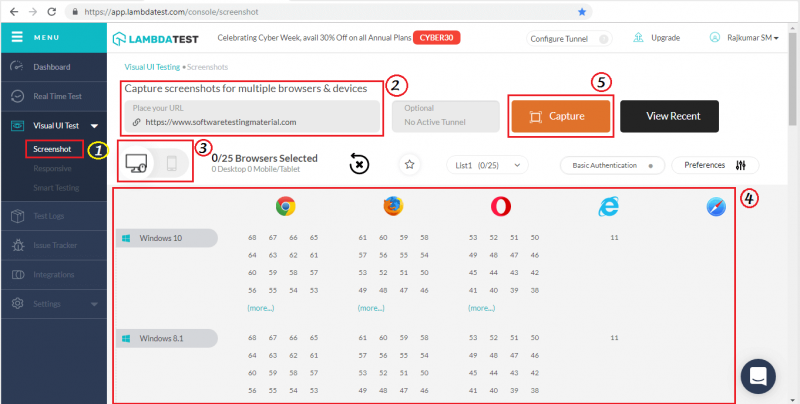800x404 pixels.
Task: Click the hamburger menu icon
Action: 17,38
